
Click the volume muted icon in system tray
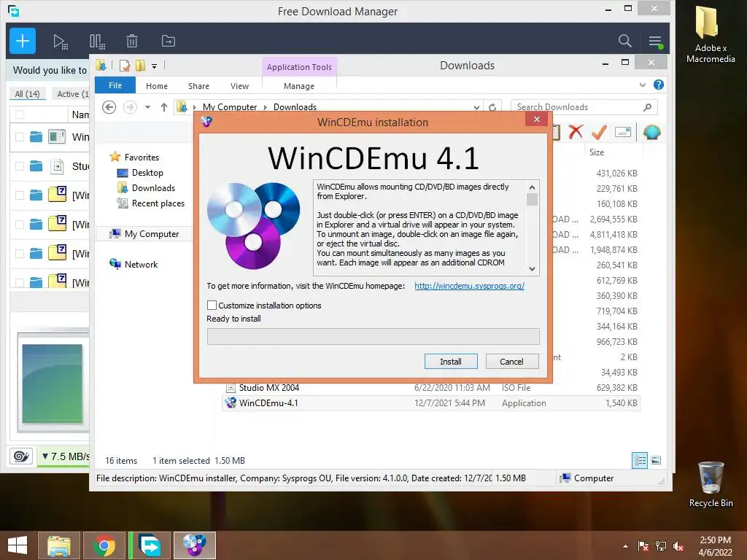[678, 546]
